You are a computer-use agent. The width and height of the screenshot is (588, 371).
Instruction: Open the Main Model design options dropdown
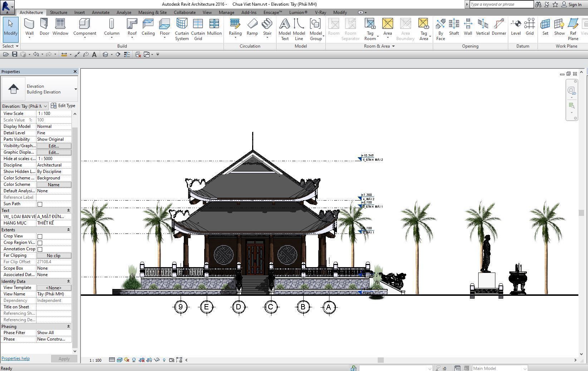[x=499, y=368]
